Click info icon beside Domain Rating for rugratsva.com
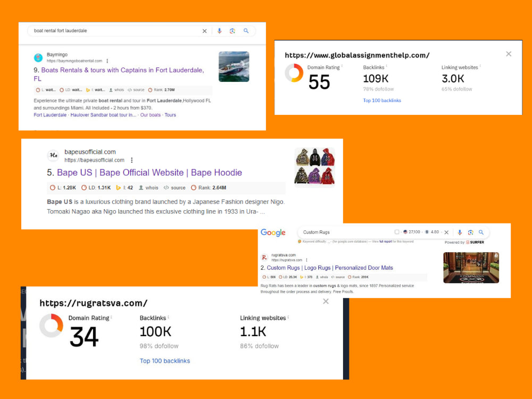 111,317
